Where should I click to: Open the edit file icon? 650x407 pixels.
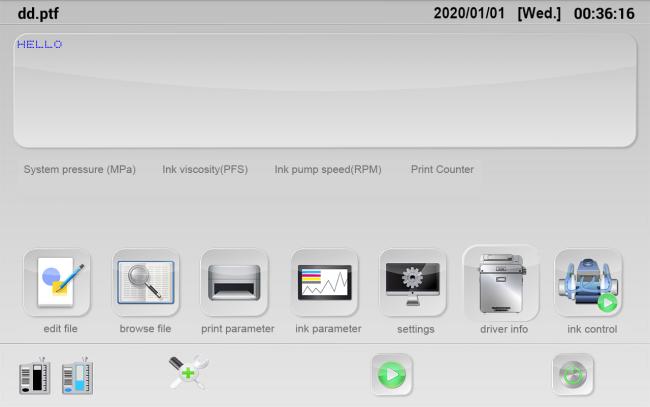click(x=60, y=283)
